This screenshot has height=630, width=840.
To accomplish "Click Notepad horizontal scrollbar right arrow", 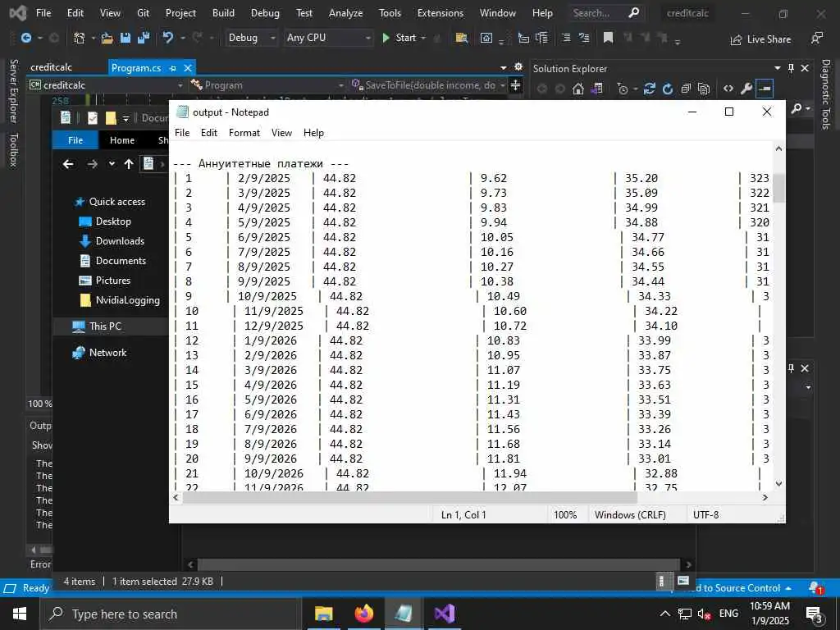I will point(765,498).
